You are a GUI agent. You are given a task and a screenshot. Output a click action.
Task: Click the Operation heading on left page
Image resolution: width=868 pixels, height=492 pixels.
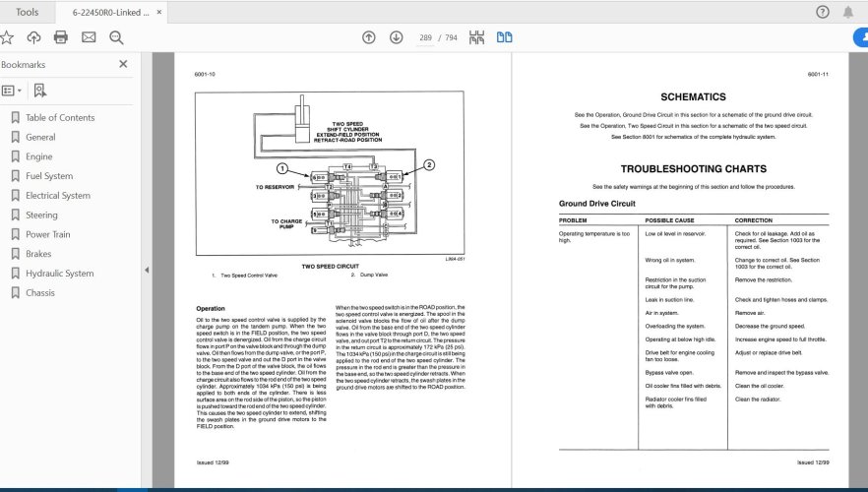(211, 308)
